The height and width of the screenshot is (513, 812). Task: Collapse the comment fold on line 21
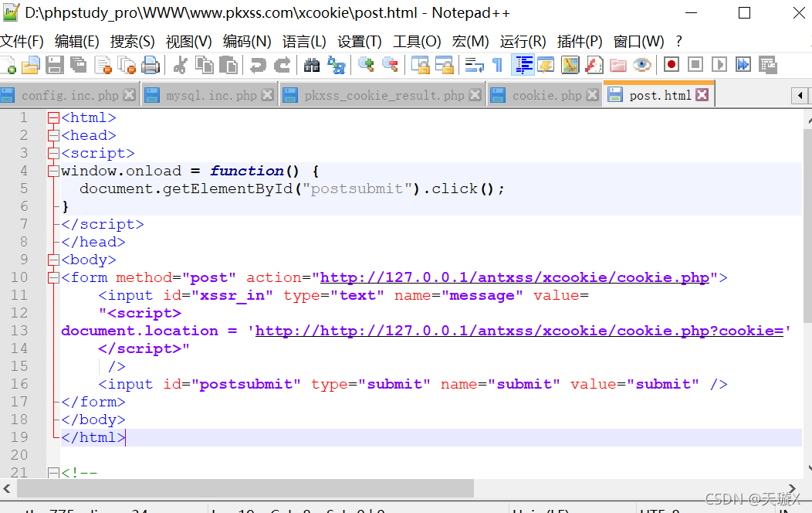[53, 473]
